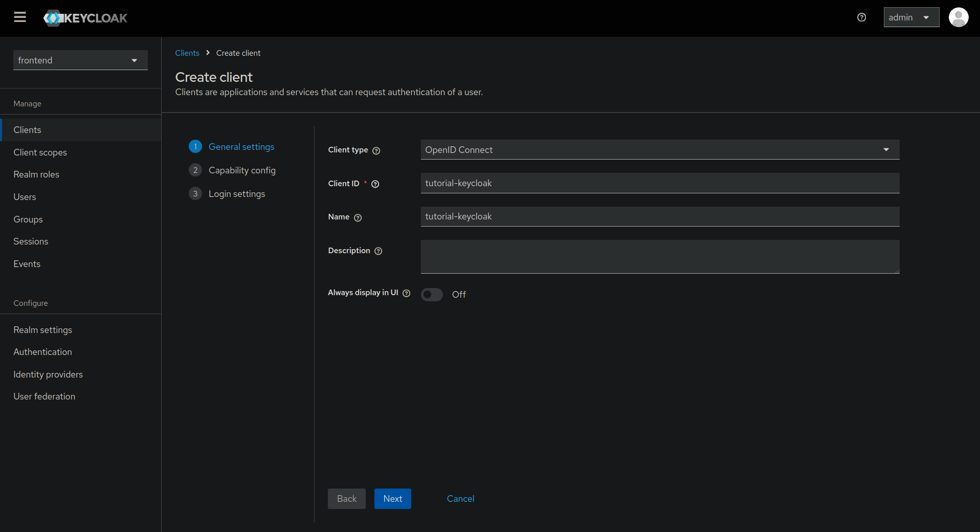Focus the Name input field
This screenshot has height=532, width=980.
pos(660,216)
